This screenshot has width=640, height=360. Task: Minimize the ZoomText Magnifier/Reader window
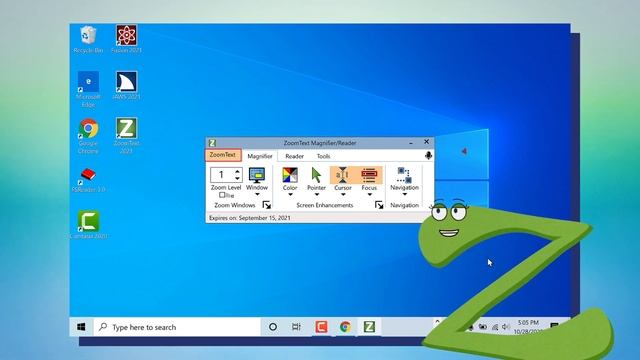[x=411, y=142]
